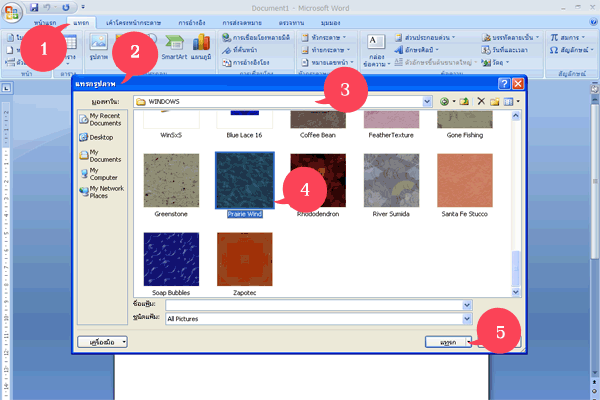Click the Views icon in dialog toolbar
The image size is (600, 400).
pyautogui.click(x=508, y=101)
